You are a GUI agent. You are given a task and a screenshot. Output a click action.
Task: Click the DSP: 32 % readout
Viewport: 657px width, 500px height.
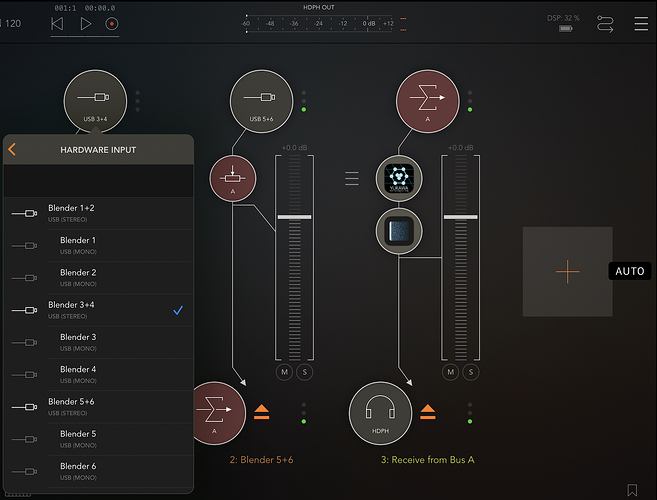coord(563,18)
